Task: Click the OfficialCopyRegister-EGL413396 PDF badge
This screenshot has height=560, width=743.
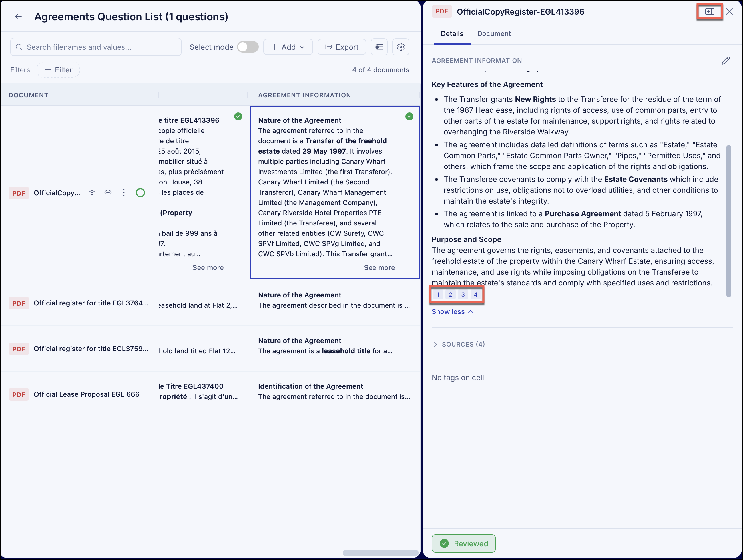Action: coord(442,11)
